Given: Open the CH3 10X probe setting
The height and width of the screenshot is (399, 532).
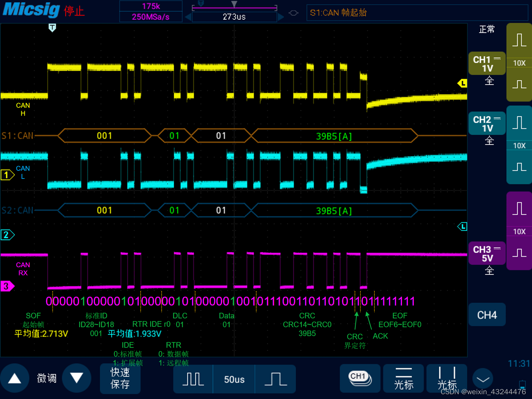Looking at the screenshot, I should pos(519,232).
